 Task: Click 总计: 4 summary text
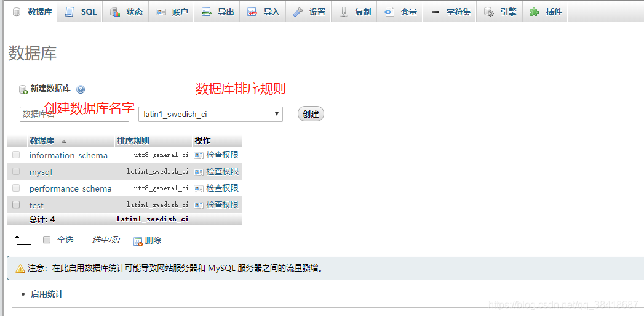(42, 220)
